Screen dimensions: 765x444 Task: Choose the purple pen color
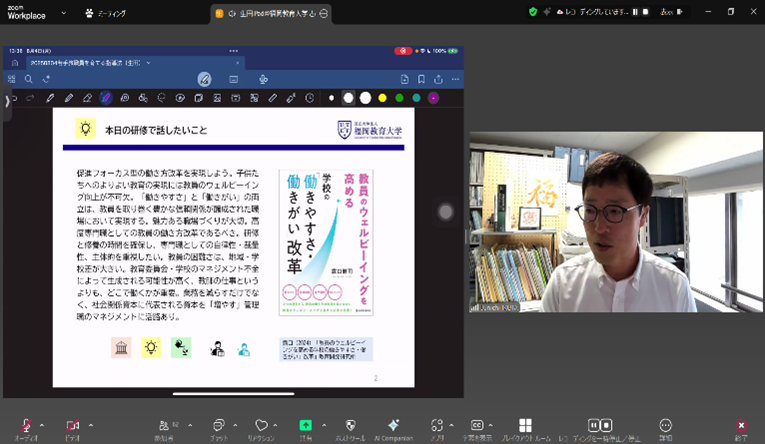[433, 98]
